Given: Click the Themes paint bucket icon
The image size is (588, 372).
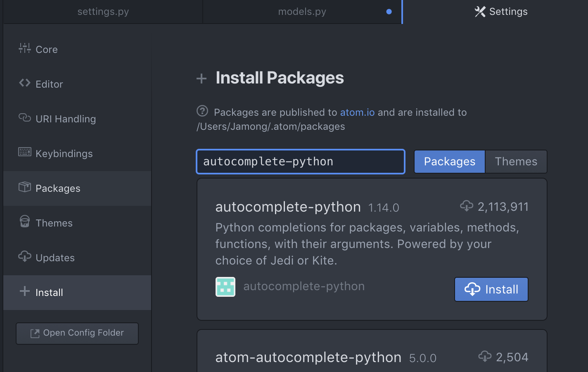Looking at the screenshot, I should tap(25, 222).
